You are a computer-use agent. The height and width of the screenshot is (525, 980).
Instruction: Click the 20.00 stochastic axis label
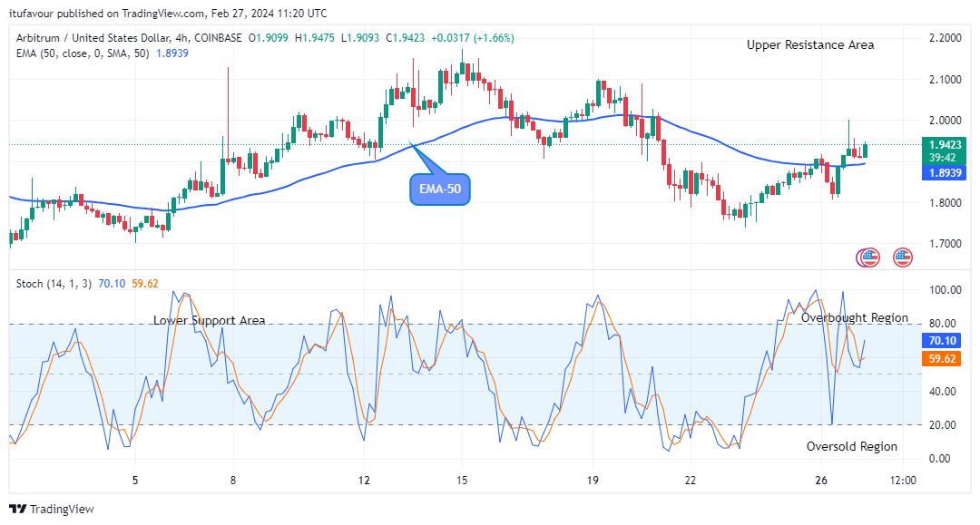(943, 425)
